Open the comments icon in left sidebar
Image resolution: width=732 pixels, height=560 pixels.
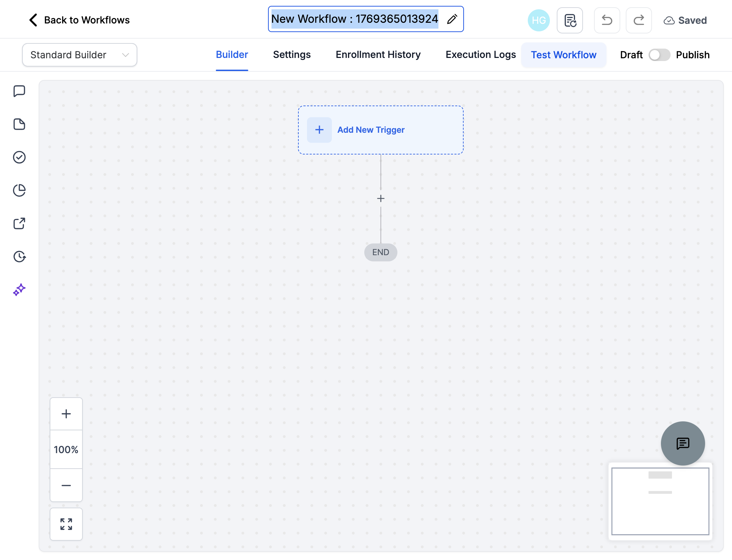[19, 91]
